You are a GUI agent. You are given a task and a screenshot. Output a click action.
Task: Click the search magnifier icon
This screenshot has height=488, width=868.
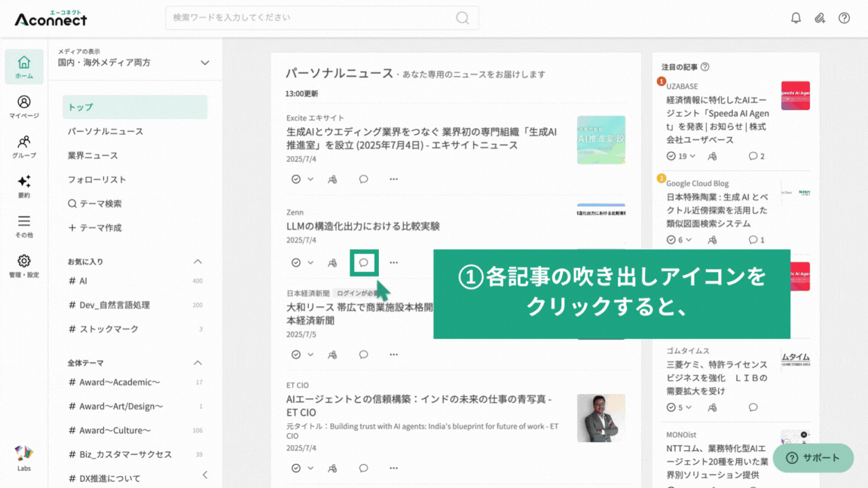coord(462,18)
